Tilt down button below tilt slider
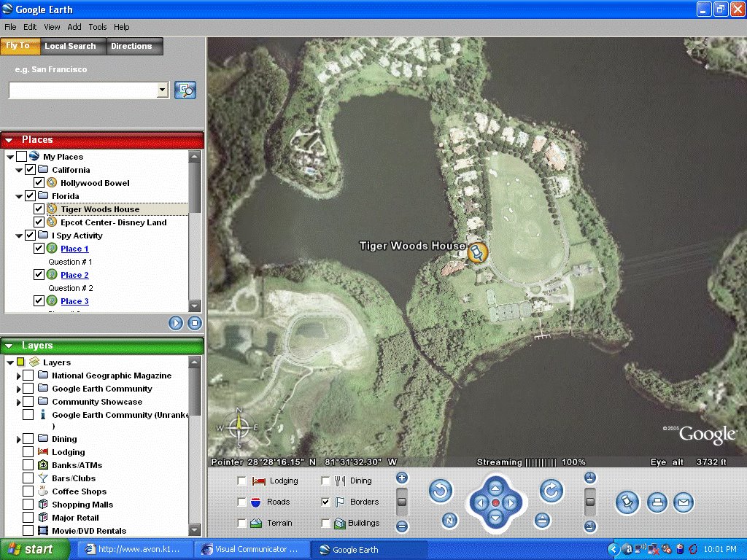747x560 pixels. click(589, 526)
